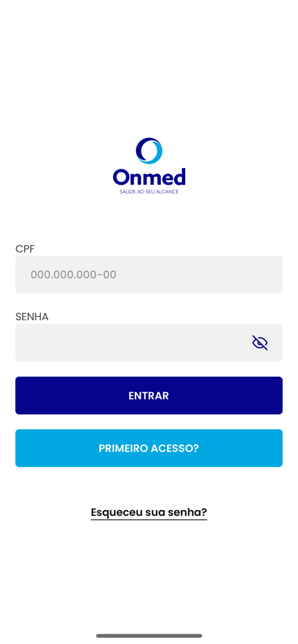Click the underlined forgot-password text
Viewport: 298px width, 644px height.
coord(149,513)
